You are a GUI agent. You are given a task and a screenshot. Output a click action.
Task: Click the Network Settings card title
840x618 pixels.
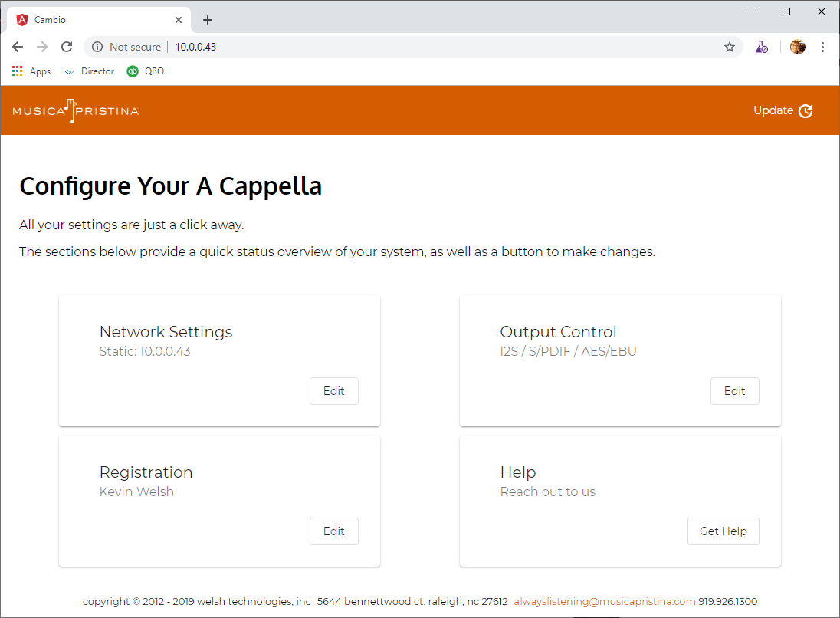166,332
